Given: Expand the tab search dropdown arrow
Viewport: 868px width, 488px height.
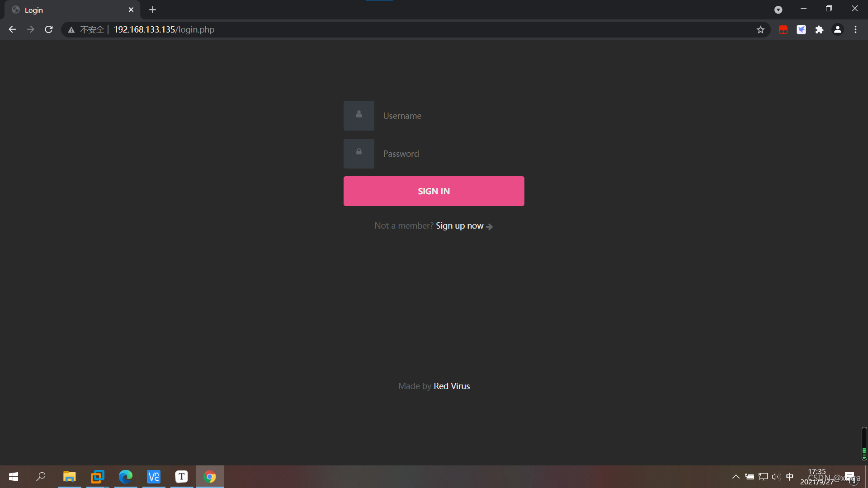Looking at the screenshot, I should (778, 9).
